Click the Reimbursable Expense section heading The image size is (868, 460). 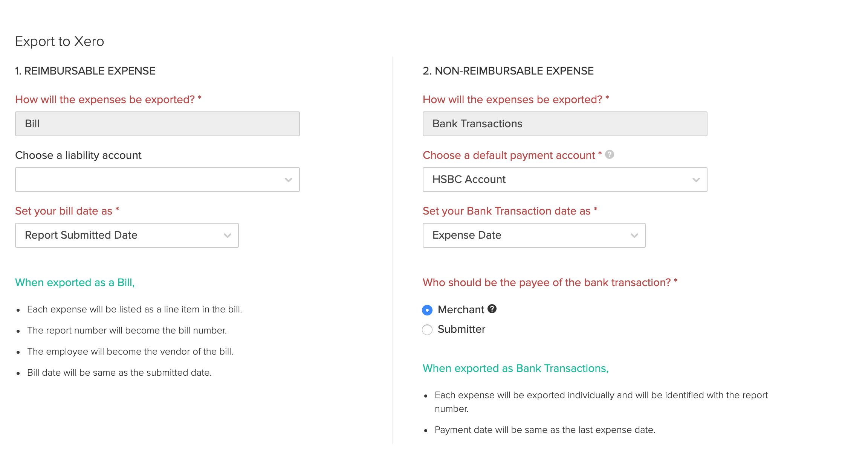85,71
